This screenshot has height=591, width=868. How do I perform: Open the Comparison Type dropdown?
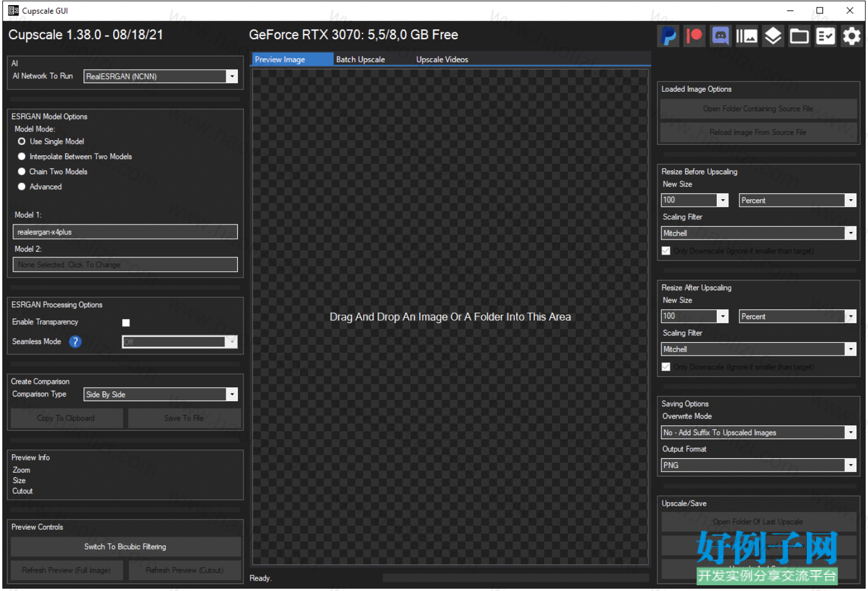pos(160,394)
